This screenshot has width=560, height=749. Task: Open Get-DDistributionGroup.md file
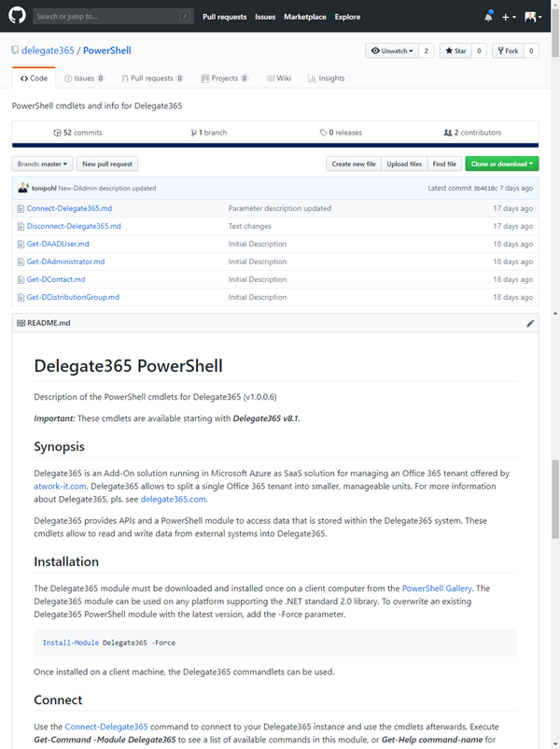click(73, 297)
